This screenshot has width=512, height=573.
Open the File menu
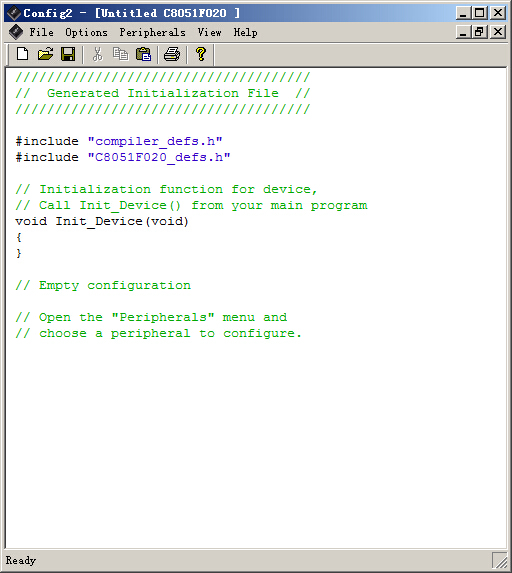click(x=41, y=33)
